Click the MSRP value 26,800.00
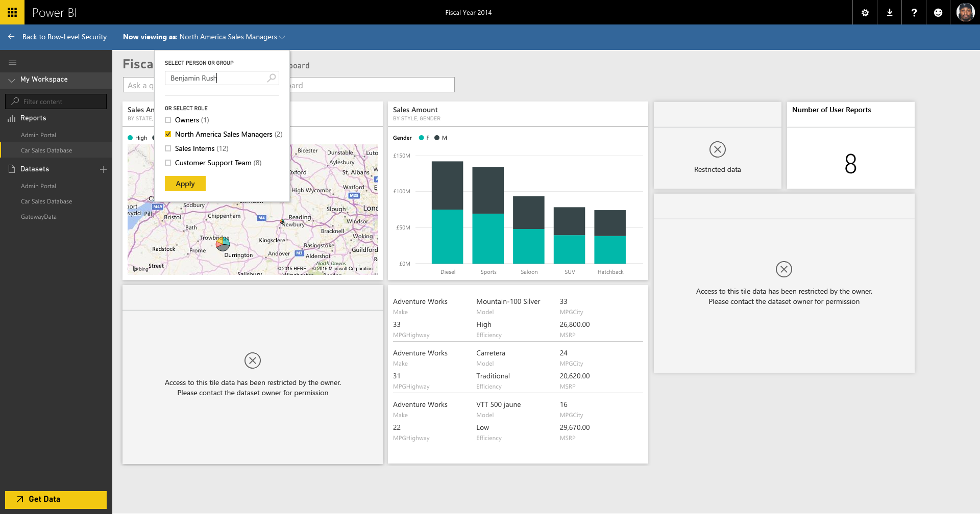The width and height of the screenshot is (980, 514). pos(574,324)
